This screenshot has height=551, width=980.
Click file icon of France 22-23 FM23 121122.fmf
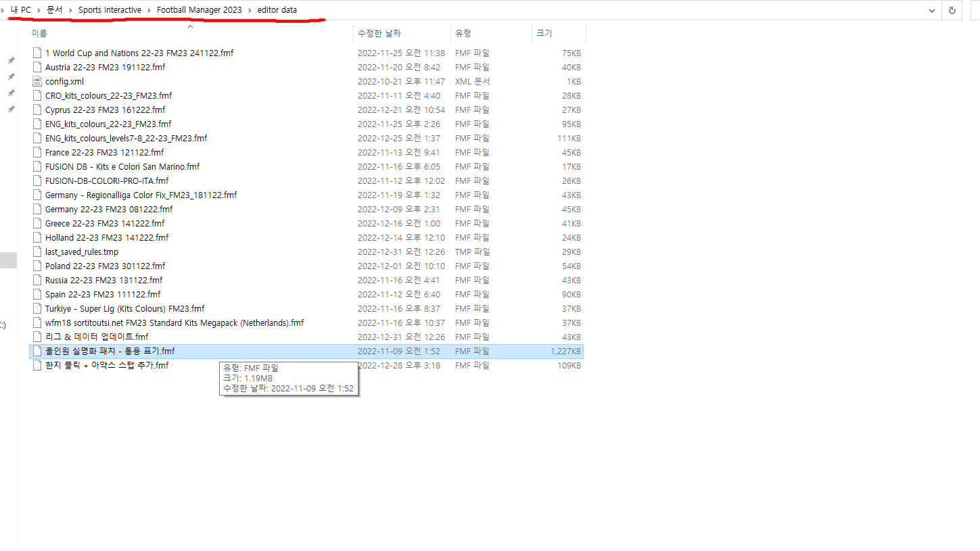pyautogui.click(x=37, y=152)
